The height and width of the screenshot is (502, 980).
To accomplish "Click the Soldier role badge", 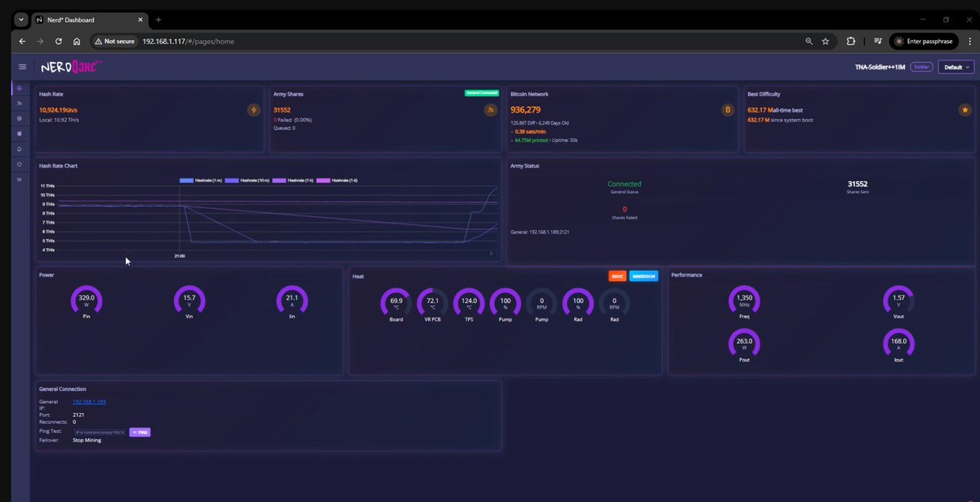I will [922, 67].
